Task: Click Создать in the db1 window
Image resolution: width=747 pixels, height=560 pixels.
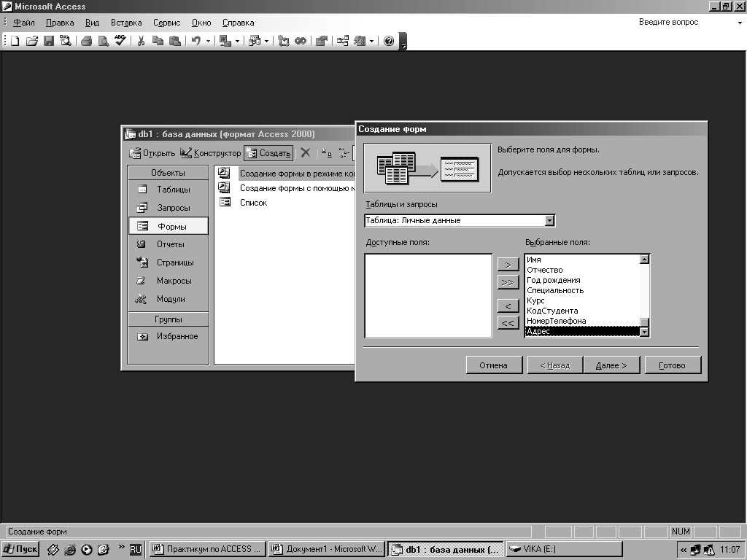Action: pyautogui.click(x=268, y=153)
